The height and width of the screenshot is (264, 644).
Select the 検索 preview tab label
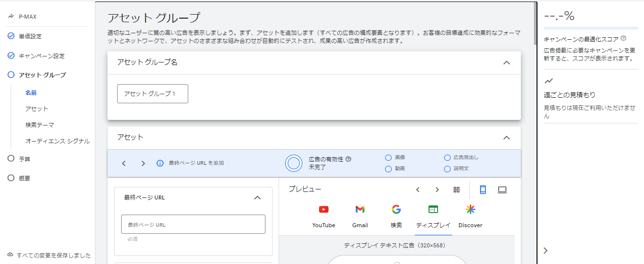click(x=396, y=225)
